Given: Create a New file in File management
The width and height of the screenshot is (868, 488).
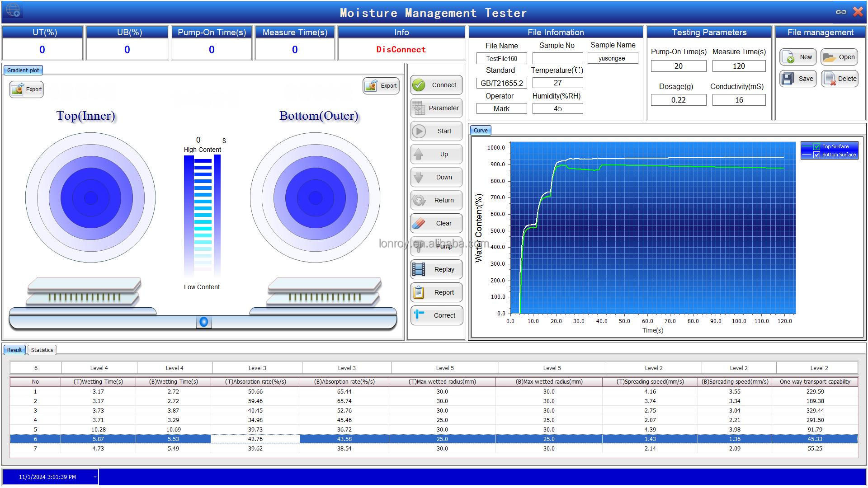Looking at the screenshot, I should [x=798, y=57].
